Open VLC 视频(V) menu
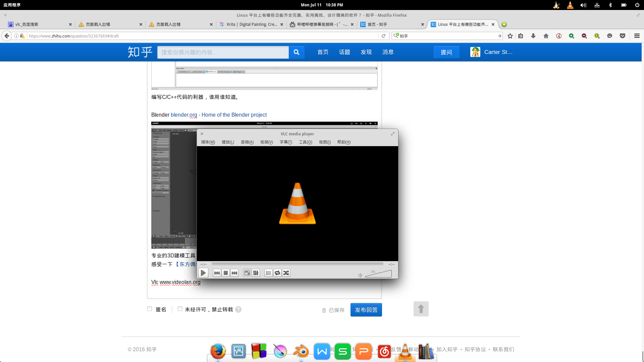The height and width of the screenshot is (362, 644). [267, 142]
